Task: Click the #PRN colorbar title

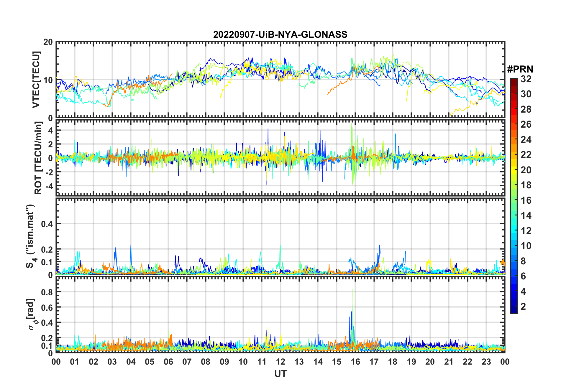Action: point(520,69)
